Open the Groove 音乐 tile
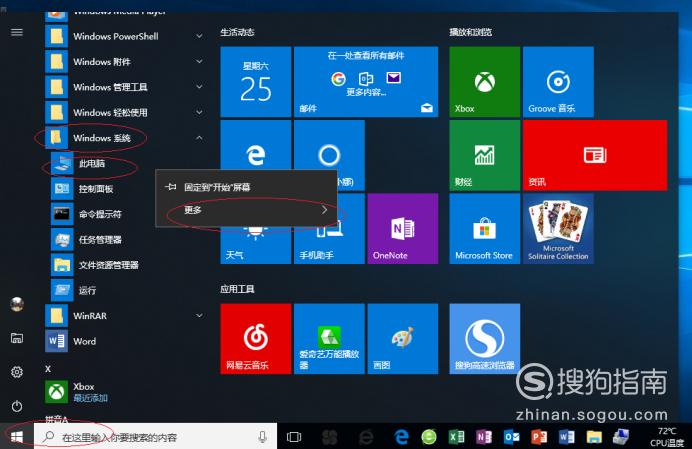The image size is (692, 449). [558, 82]
